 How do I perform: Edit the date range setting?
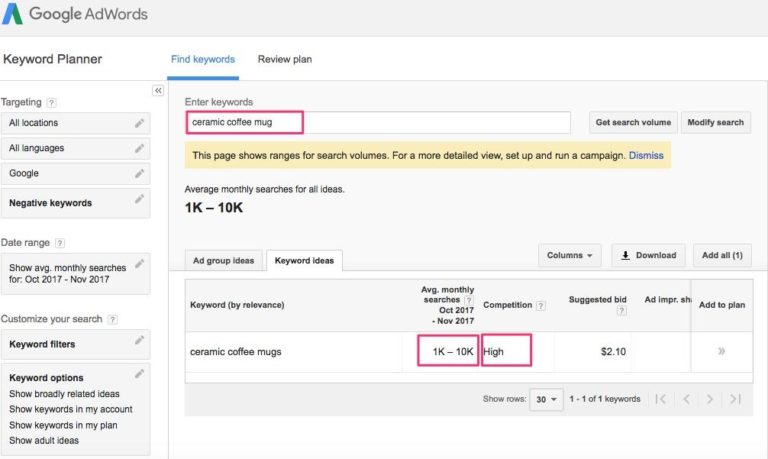click(140, 264)
